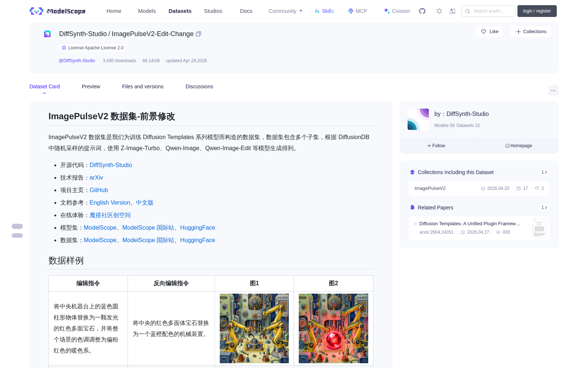The height and width of the screenshot is (368, 588).
Task: Open the Docs page
Action: click(x=246, y=11)
